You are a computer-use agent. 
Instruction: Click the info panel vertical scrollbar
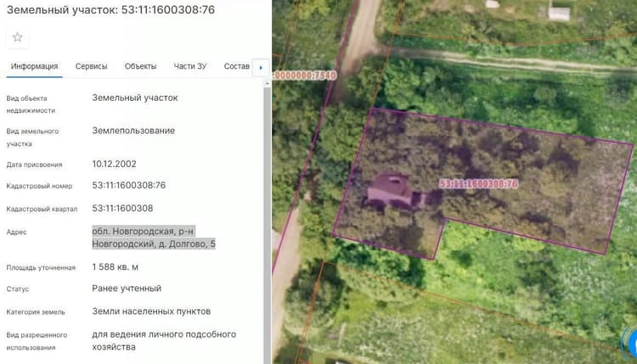267,225
